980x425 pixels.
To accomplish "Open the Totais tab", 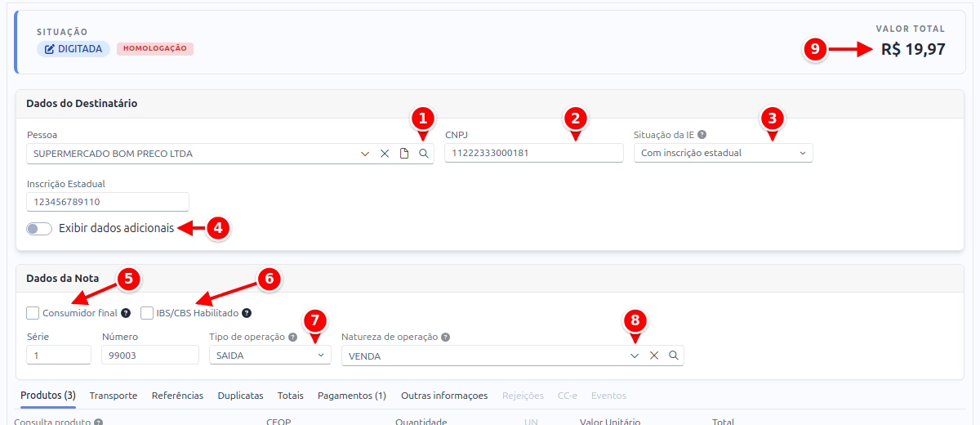I will pyautogui.click(x=291, y=396).
